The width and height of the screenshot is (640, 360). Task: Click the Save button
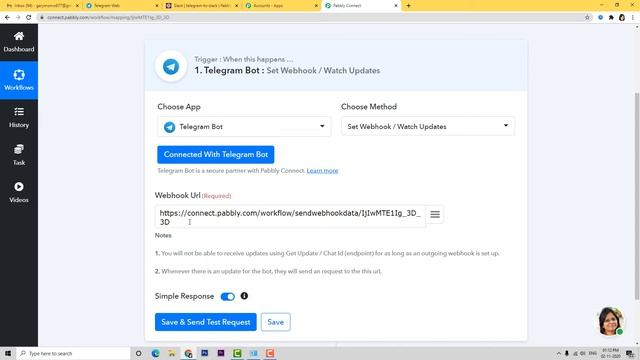pos(276,322)
